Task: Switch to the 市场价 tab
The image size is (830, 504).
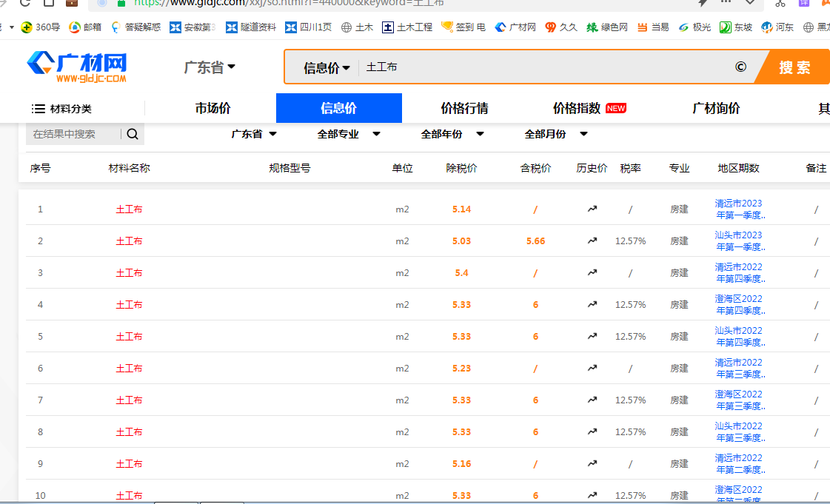Action: [x=212, y=108]
